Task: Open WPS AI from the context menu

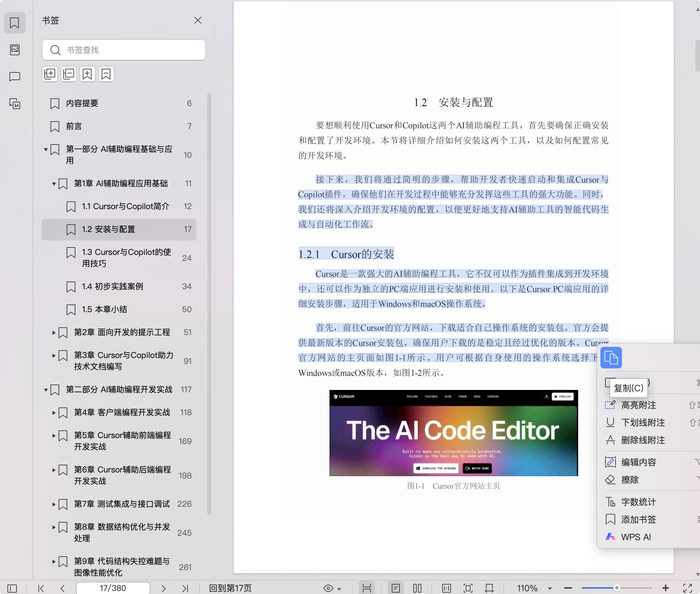Action: coord(636,537)
